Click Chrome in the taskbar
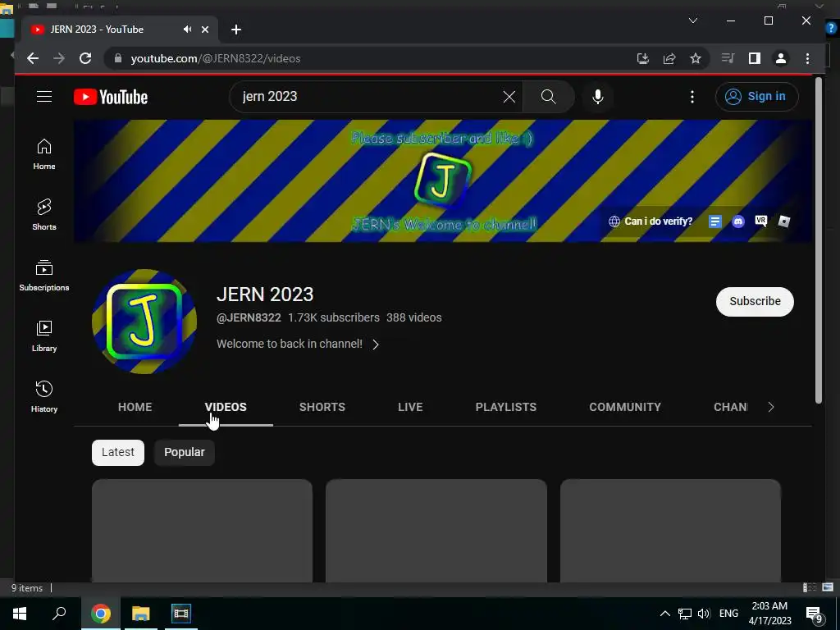This screenshot has width=840, height=630. (x=100, y=614)
